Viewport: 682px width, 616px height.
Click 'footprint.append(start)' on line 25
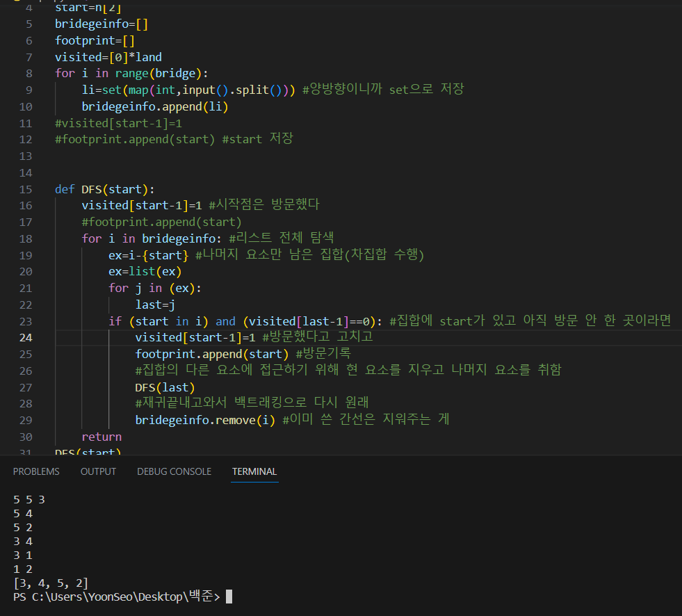click(212, 354)
